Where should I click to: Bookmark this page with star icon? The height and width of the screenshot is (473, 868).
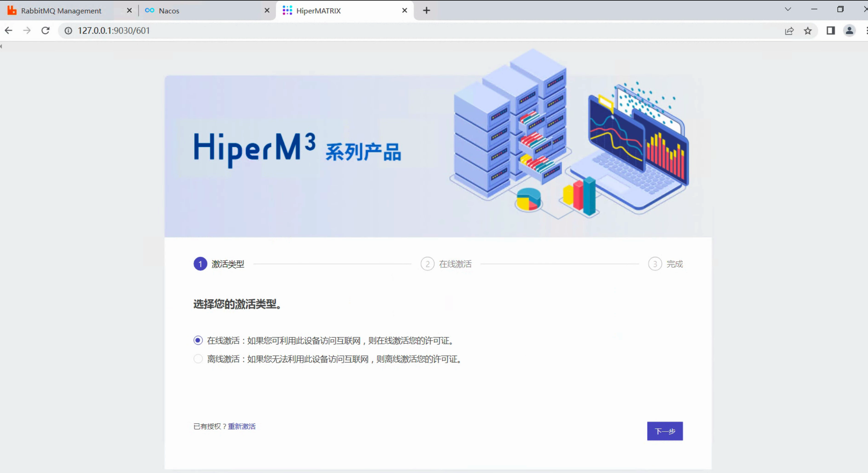click(808, 31)
